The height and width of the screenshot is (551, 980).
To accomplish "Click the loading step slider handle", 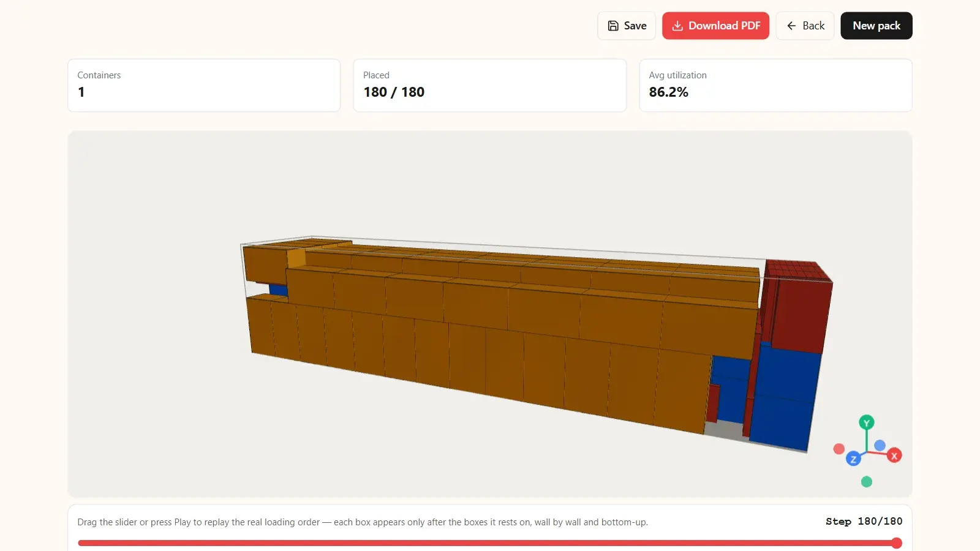I will [897, 543].
